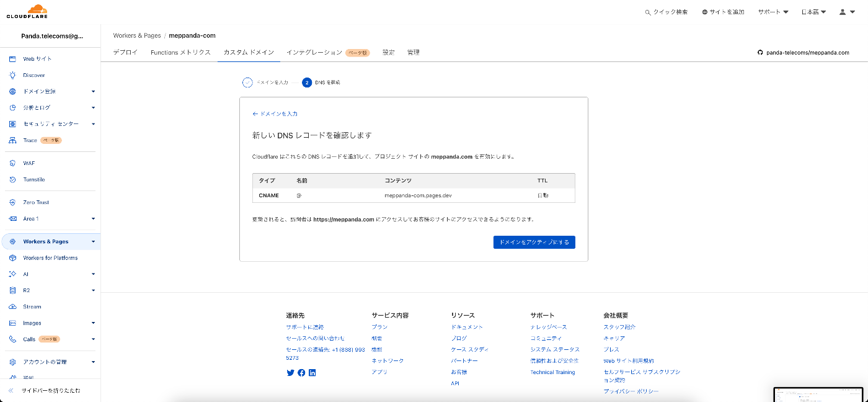868x402 pixels.
Task: Select the カスタム ドメイン tab
Action: coord(249,53)
